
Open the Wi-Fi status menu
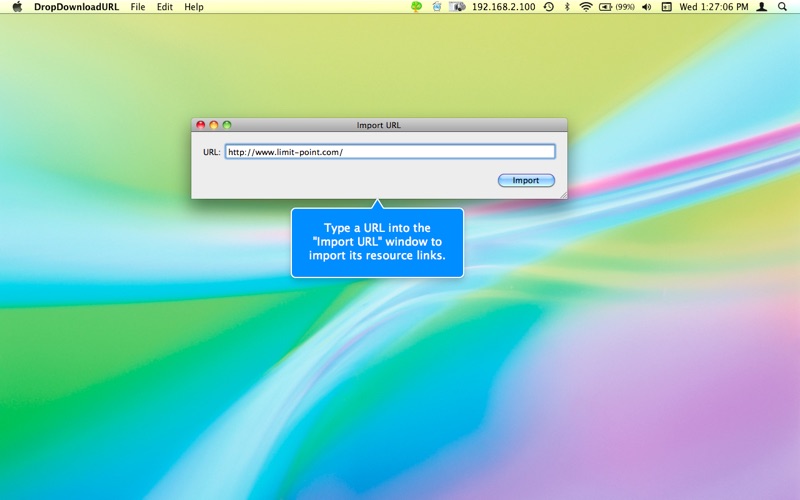(586, 7)
